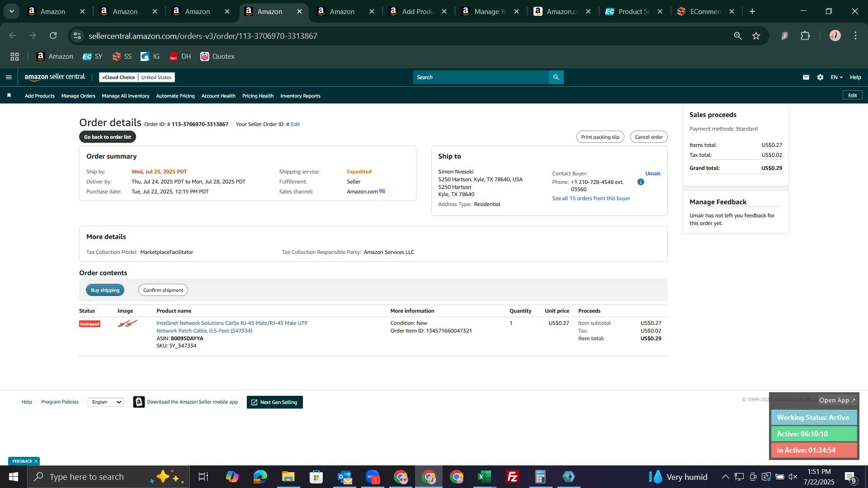
Task: Expand the browser tab search chevron
Action: point(12,11)
